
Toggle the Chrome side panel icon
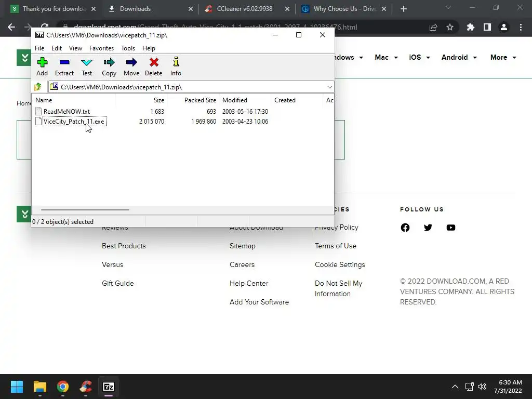tap(487, 27)
